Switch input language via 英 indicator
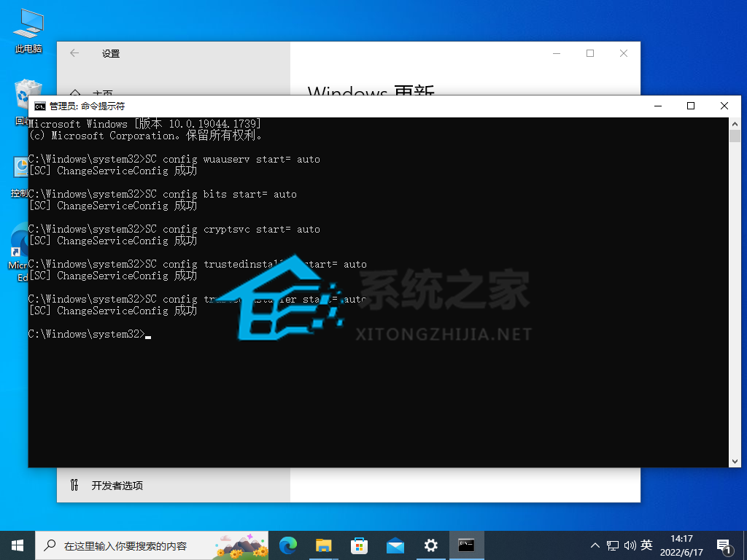The width and height of the screenshot is (747, 560). (646, 545)
